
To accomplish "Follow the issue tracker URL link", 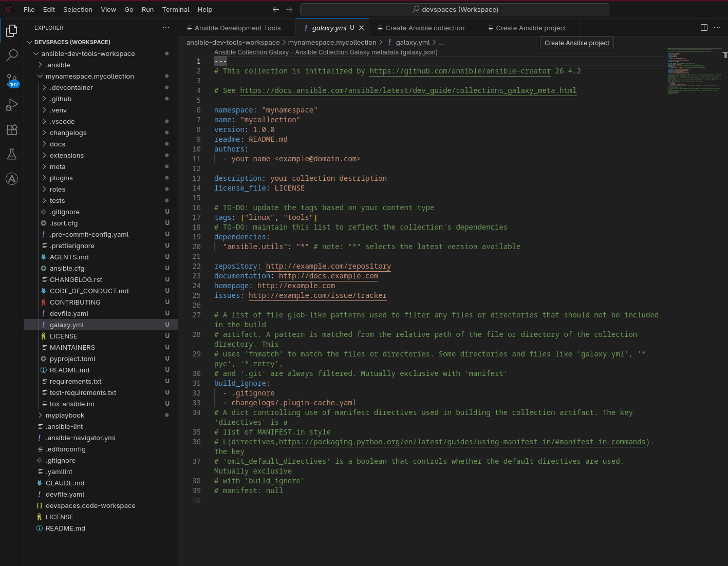I will (x=318, y=295).
